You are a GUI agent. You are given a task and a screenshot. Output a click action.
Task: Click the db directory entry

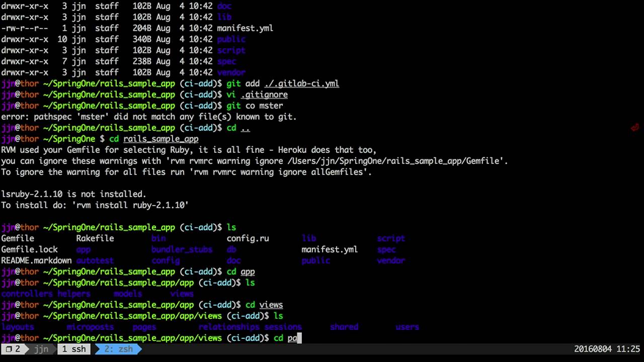pos(231,249)
